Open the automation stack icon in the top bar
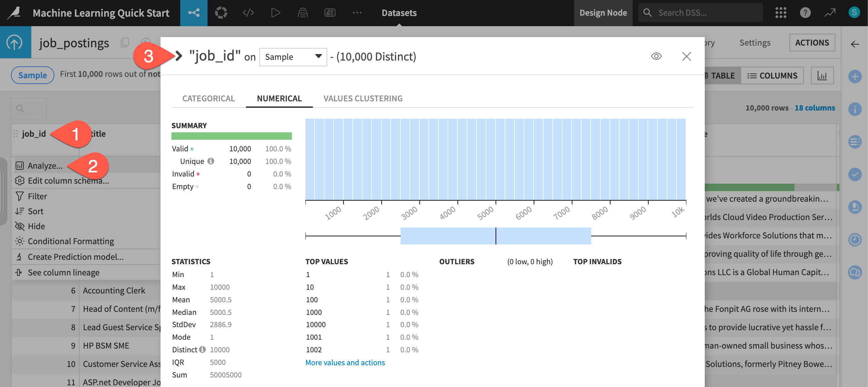 [303, 13]
